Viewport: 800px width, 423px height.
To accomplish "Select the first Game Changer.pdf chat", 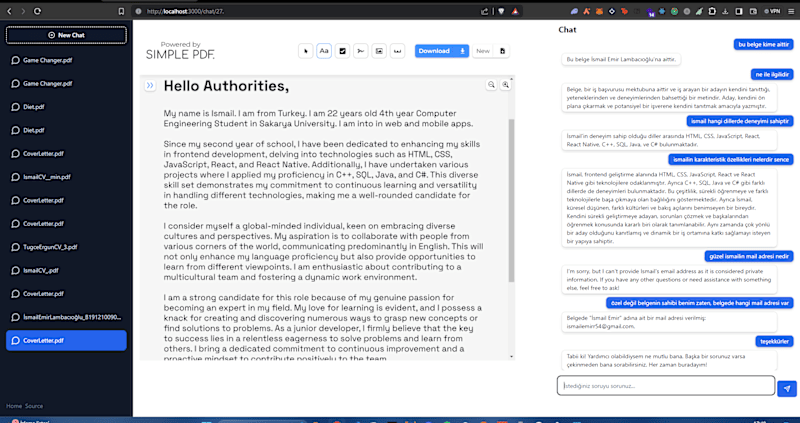I will [66, 60].
